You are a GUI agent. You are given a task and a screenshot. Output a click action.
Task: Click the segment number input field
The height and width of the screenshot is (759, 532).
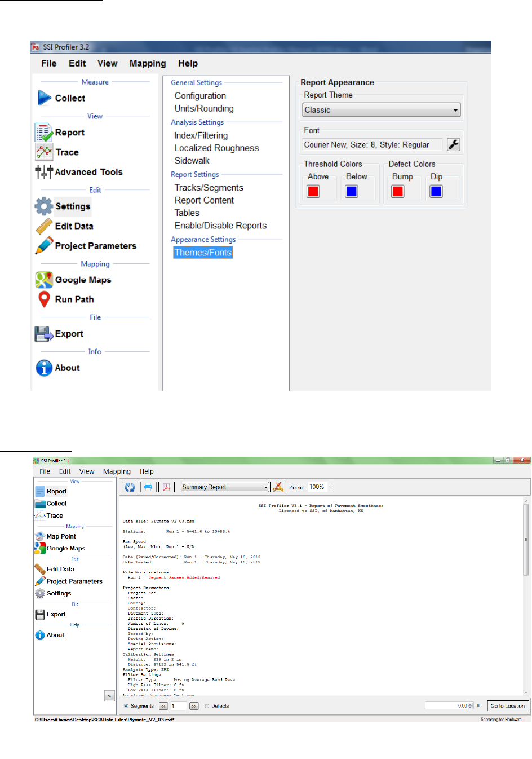pyautogui.click(x=179, y=706)
